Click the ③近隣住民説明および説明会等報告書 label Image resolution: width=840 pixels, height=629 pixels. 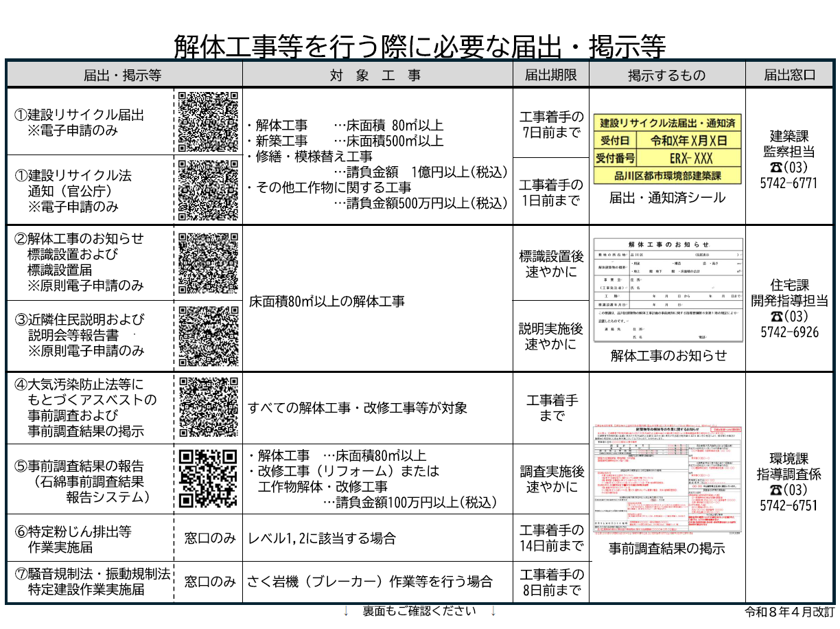click(x=80, y=334)
